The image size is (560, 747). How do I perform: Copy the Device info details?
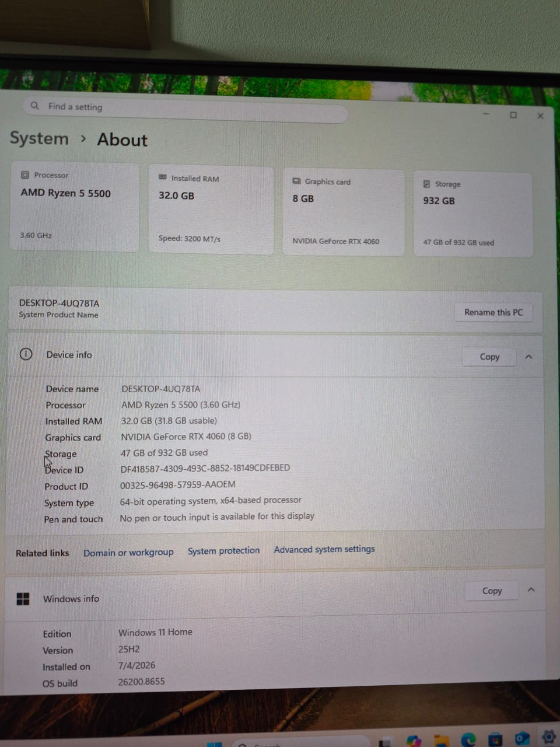(489, 357)
